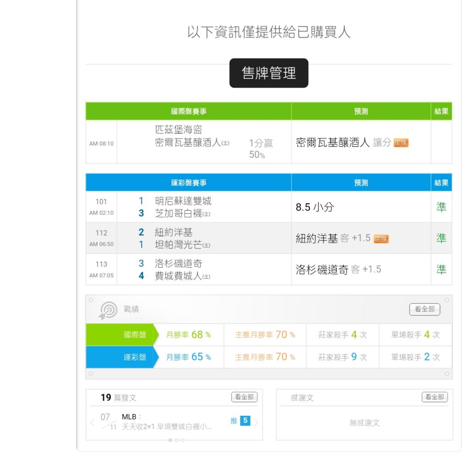
Task: Select the second carousel pagination dot
Action: click(176, 440)
